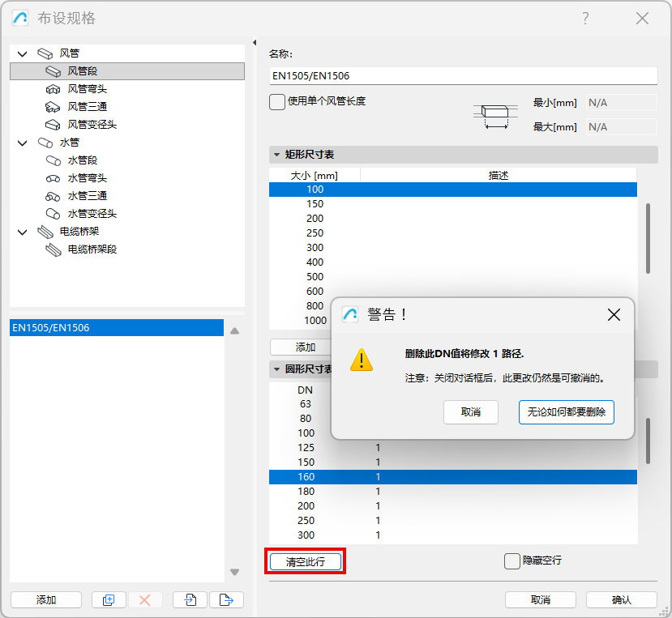Select size 150 row in rectangular table
This screenshot has width=672, height=618.
(x=453, y=204)
